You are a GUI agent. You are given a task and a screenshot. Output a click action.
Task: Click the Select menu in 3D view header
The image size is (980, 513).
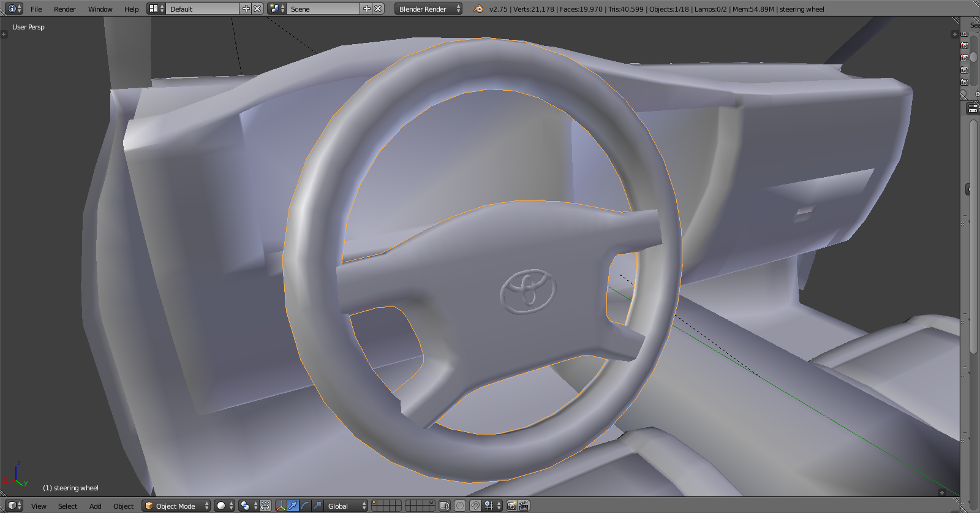(x=67, y=506)
